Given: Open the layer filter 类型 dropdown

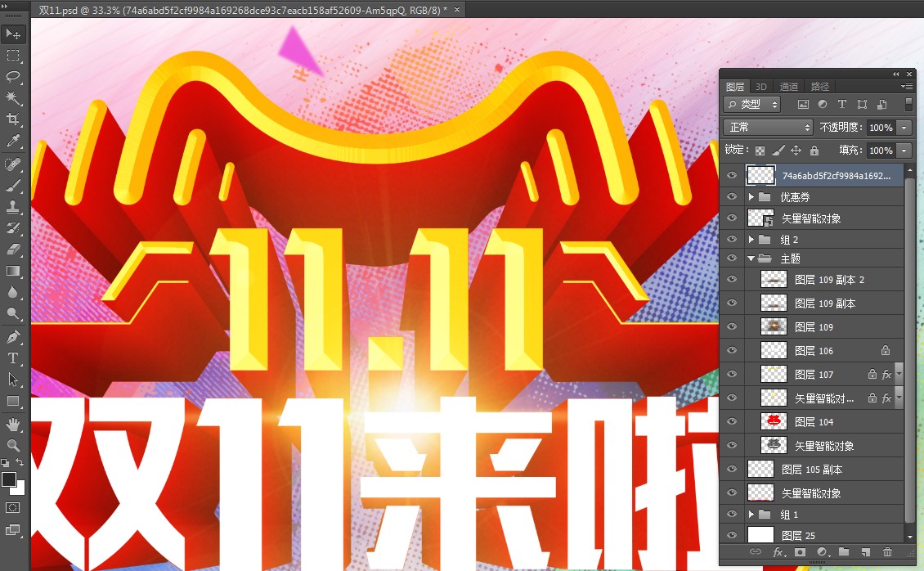Looking at the screenshot, I should coord(752,104).
